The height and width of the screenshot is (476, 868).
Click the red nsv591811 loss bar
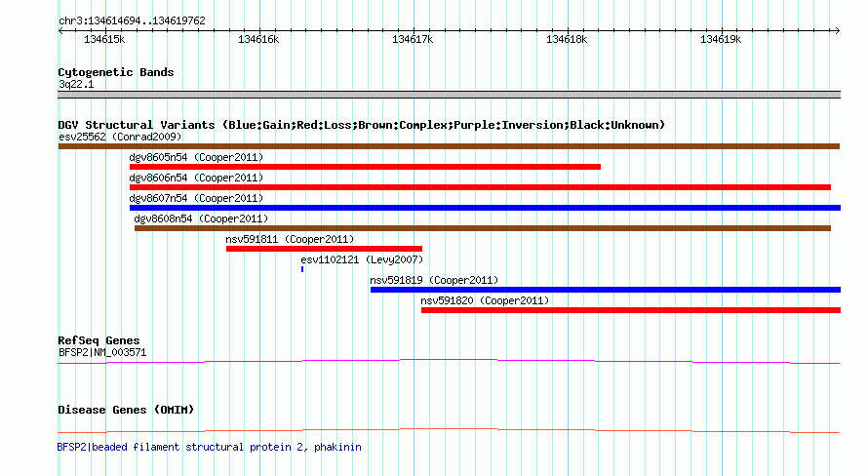pyautogui.click(x=324, y=249)
